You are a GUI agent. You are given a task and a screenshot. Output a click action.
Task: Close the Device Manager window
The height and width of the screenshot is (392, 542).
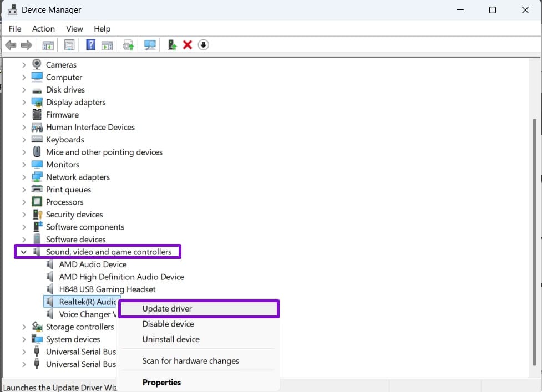[525, 10]
